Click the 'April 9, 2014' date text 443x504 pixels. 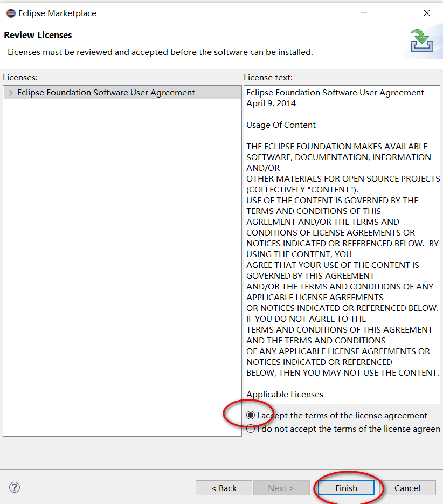tap(271, 103)
